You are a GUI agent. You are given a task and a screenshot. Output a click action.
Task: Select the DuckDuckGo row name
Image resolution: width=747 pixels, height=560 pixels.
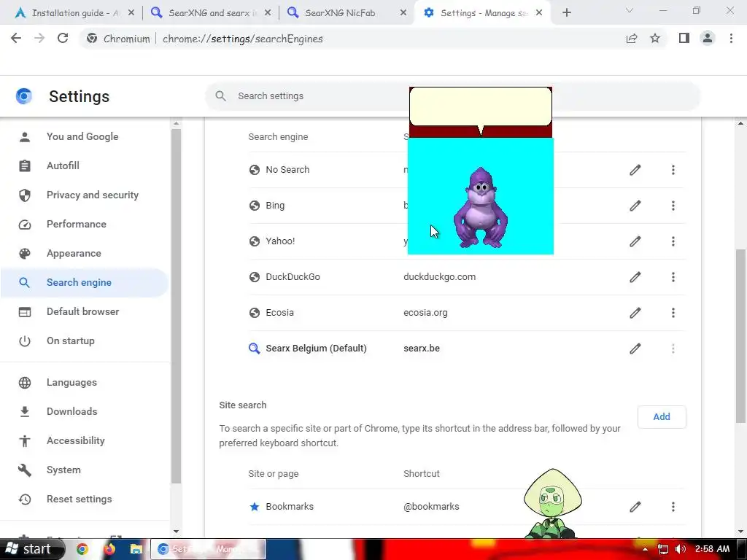coord(293,277)
